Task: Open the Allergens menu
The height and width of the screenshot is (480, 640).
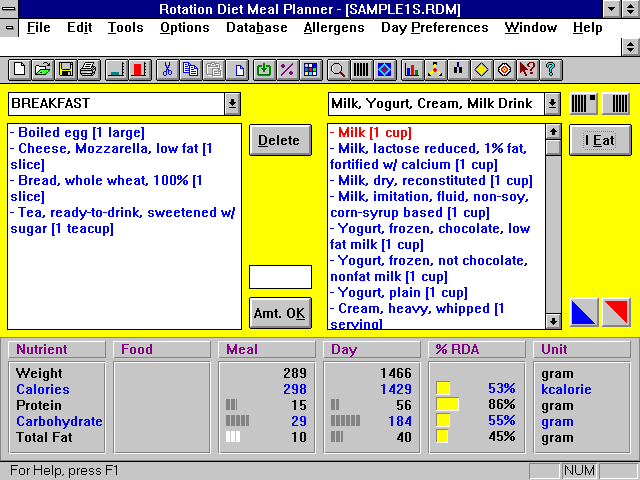Action: pos(334,28)
